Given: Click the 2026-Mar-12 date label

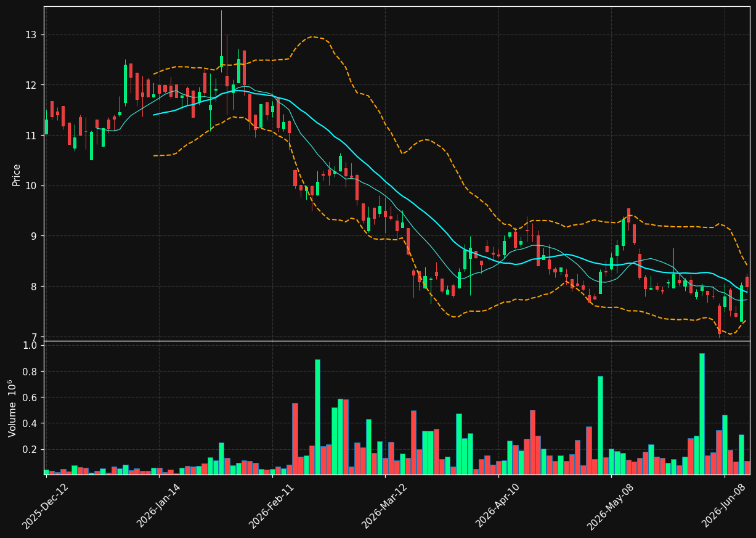Looking at the screenshot, I should [x=384, y=506].
